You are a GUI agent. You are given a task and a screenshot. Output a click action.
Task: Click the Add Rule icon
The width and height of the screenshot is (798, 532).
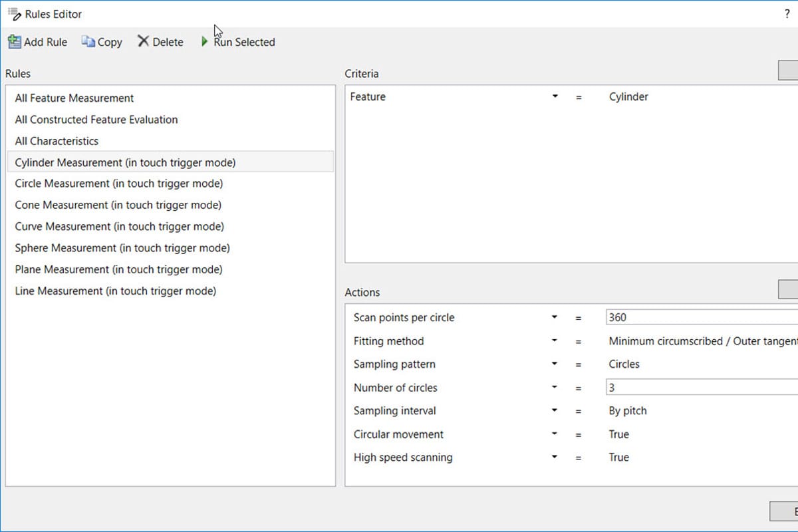point(14,42)
